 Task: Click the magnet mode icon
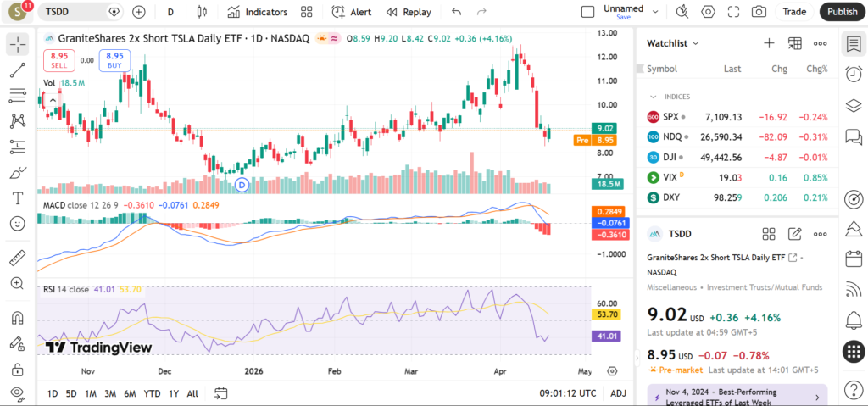coord(17,319)
